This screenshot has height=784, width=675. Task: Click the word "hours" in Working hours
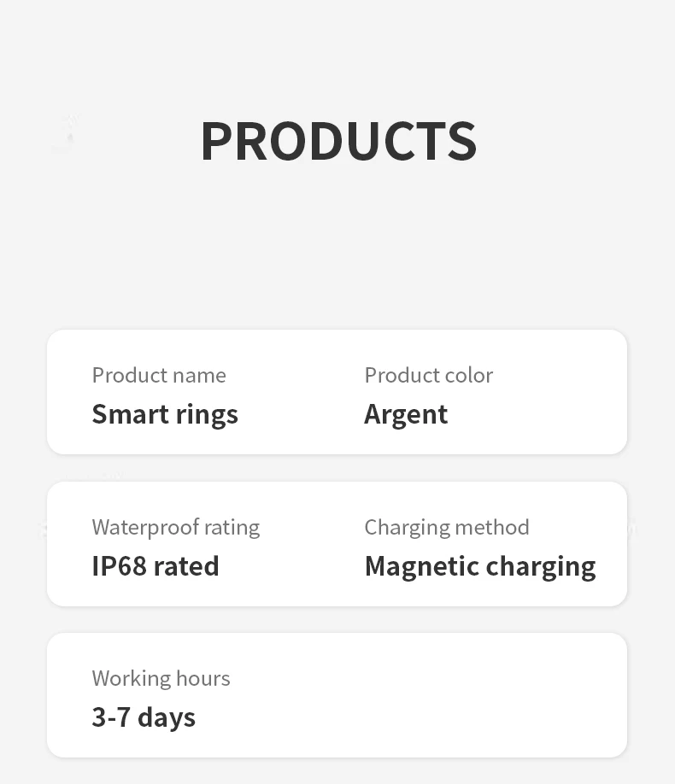pos(203,678)
